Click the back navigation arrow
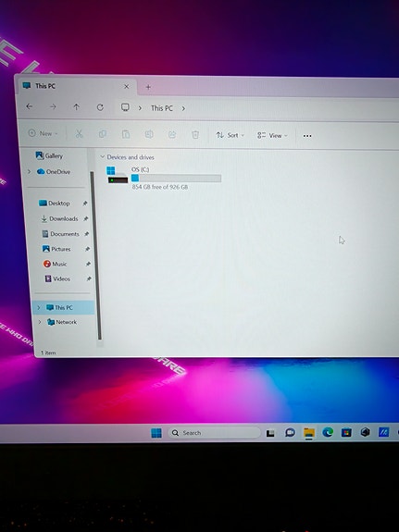 point(30,106)
